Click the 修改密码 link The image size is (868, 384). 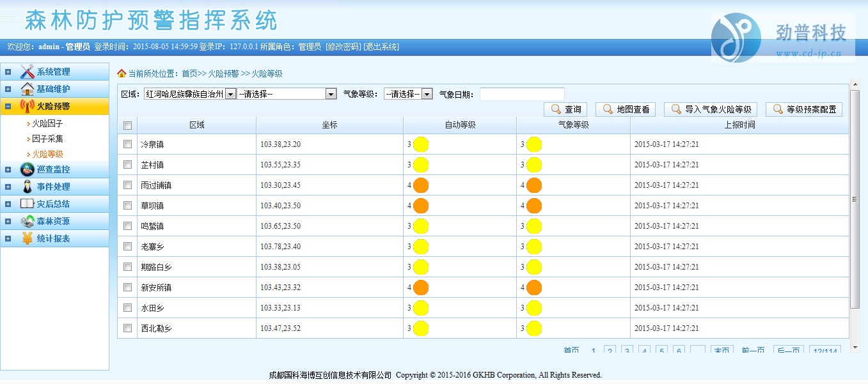point(343,47)
